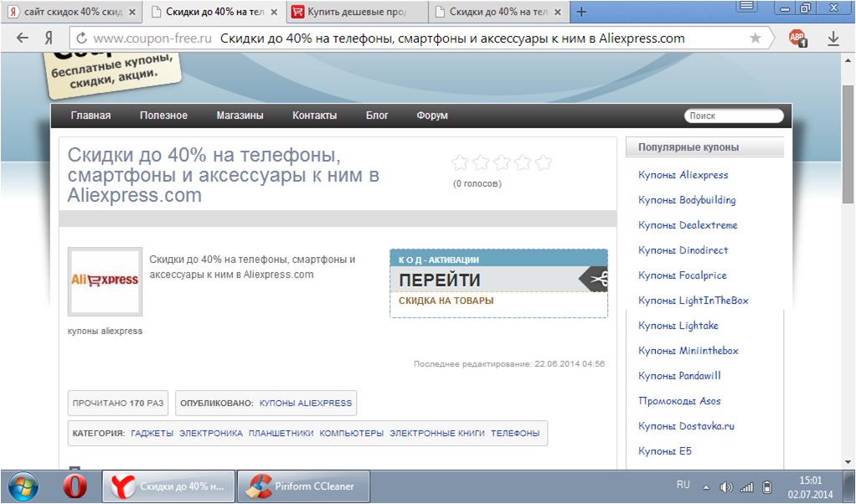Viewport: 856px width, 504px height.
Task: Switch to the 'Купить дешевые про' tab
Action: [x=357, y=12]
